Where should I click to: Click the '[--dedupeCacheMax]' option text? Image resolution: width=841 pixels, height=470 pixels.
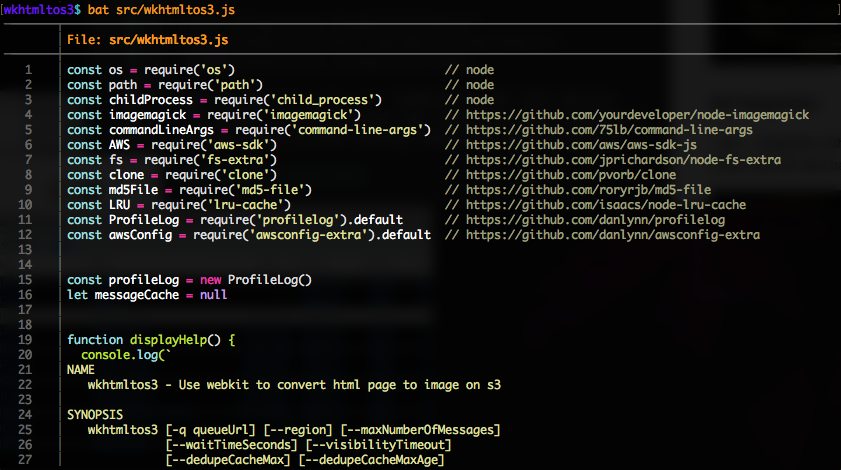(228, 460)
